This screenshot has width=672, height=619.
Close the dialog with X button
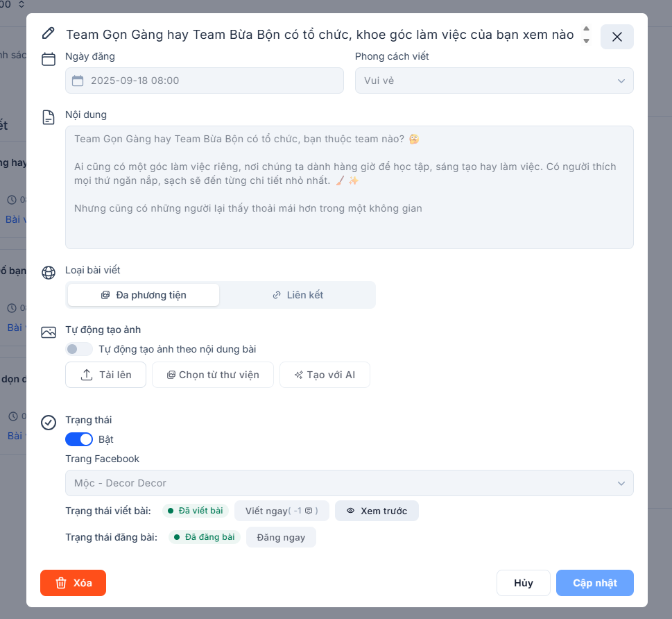pyautogui.click(x=617, y=37)
